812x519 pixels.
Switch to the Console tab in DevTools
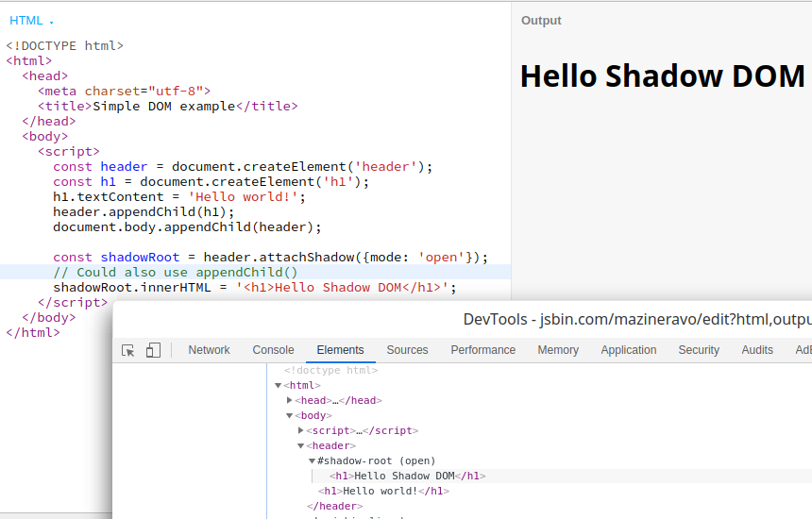pos(273,350)
